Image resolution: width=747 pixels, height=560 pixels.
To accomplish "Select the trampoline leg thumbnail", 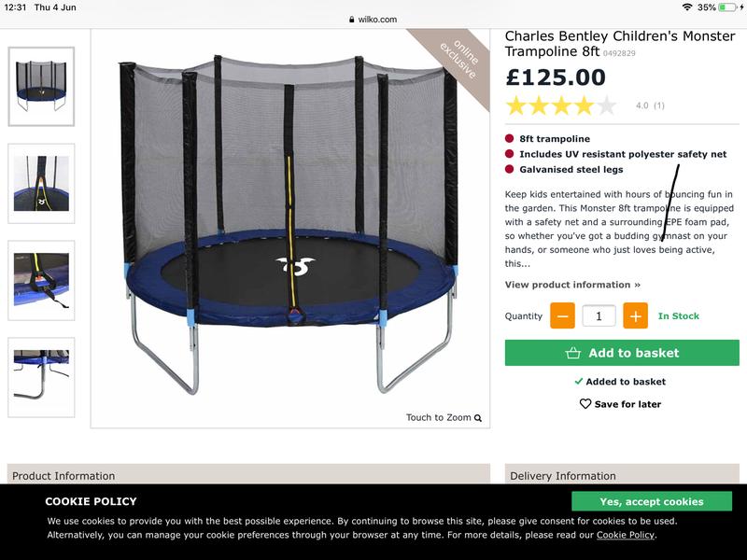I will (41, 377).
